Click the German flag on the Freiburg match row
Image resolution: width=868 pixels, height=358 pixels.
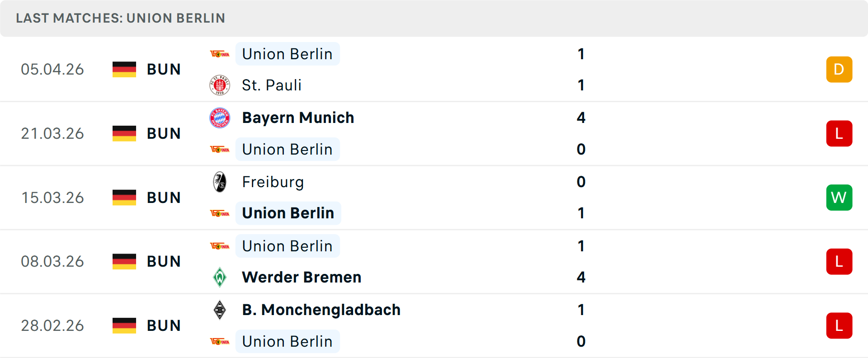click(x=124, y=198)
